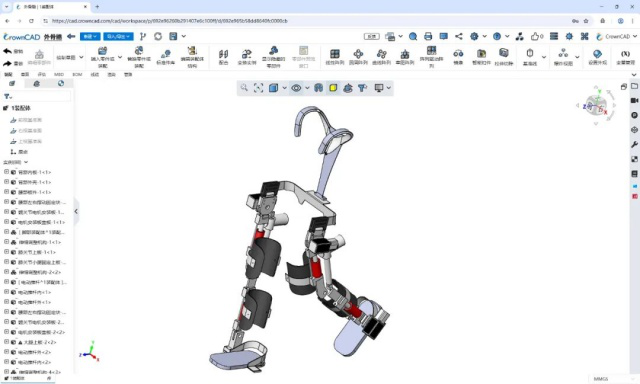Expand the settings gear dropdown arrow
The height and width of the screenshot is (384, 640).
484,36
